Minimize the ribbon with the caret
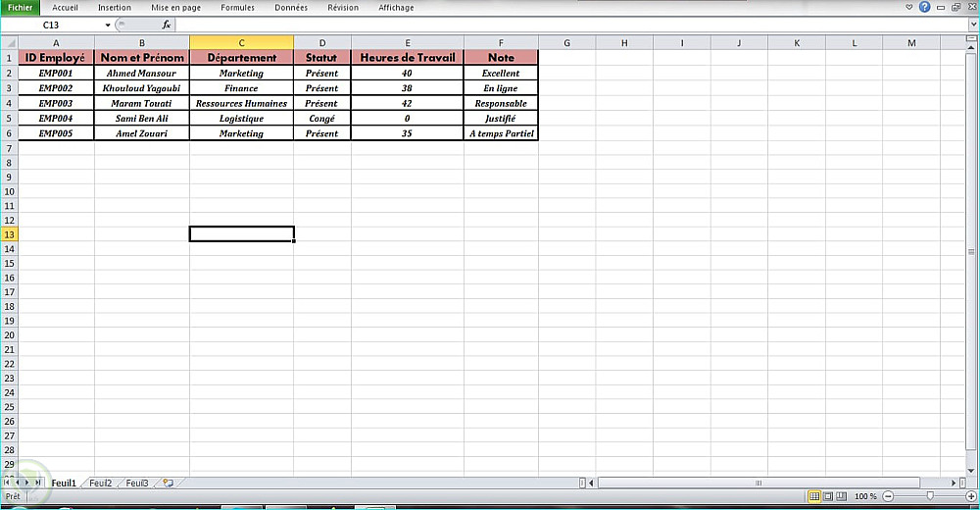This screenshot has width=980, height=510. pos(908,7)
